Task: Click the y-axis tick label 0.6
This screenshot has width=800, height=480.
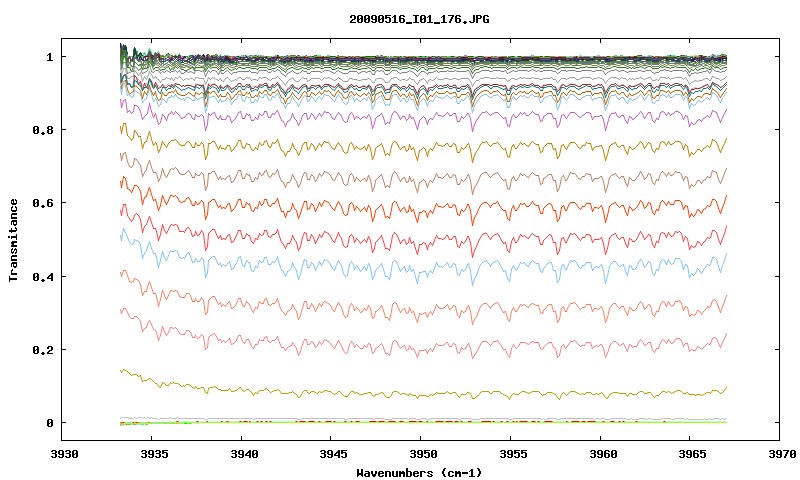Action: [x=43, y=203]
